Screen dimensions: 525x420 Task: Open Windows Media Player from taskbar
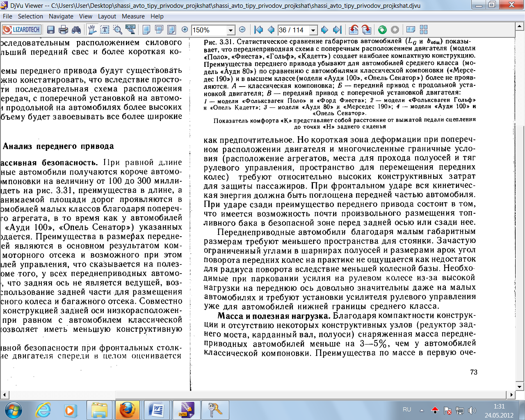70,410
